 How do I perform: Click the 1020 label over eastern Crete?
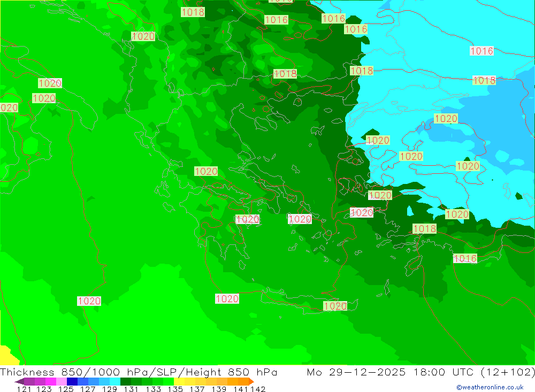pyautogui.click(x=335, y=306)
